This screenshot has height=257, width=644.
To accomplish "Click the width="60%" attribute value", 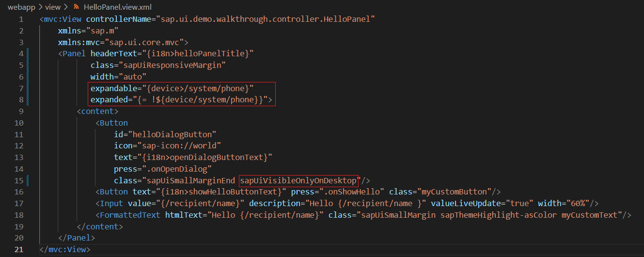I will tap(579, 203).
